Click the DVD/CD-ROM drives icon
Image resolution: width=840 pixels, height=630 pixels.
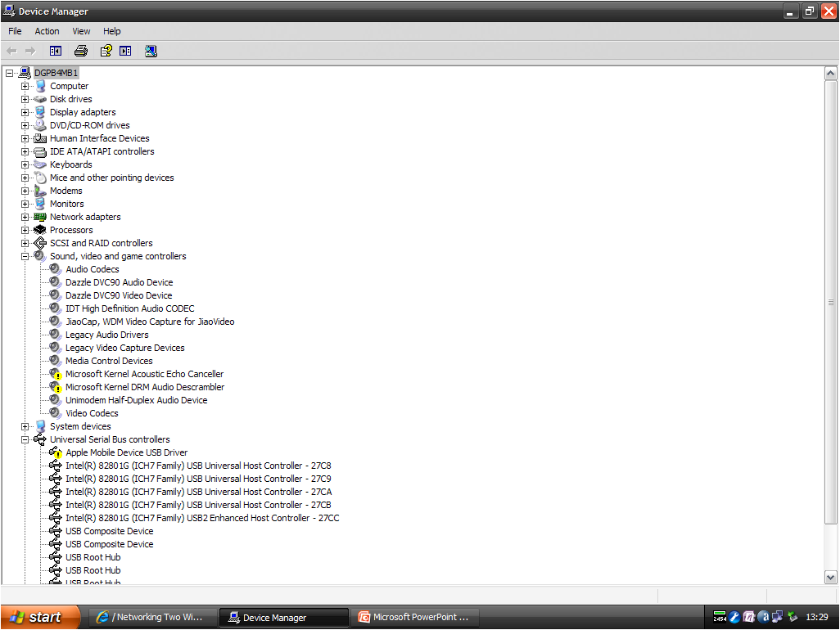40,125
